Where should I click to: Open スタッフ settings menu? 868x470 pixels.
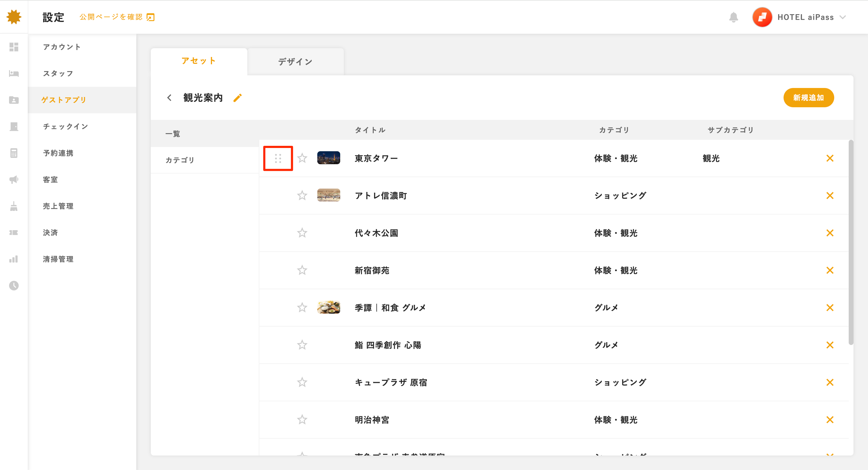click(82, 74)
